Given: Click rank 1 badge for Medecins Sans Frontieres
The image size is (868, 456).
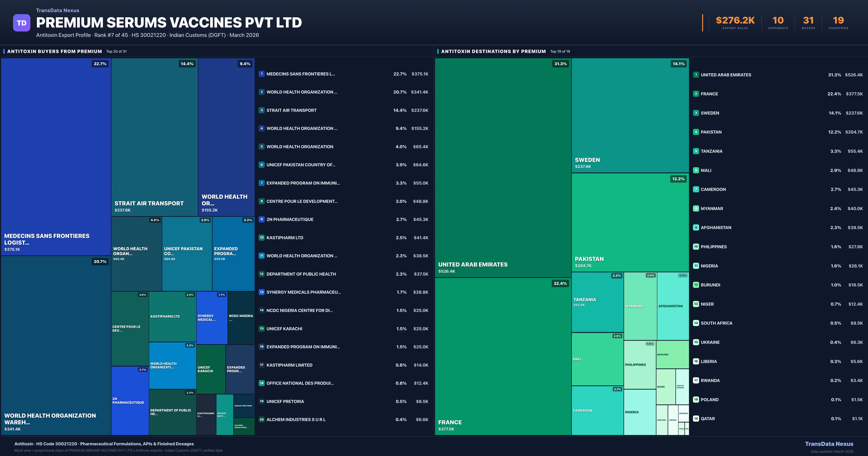Looking at the screenshot, I should click(261, 74).
